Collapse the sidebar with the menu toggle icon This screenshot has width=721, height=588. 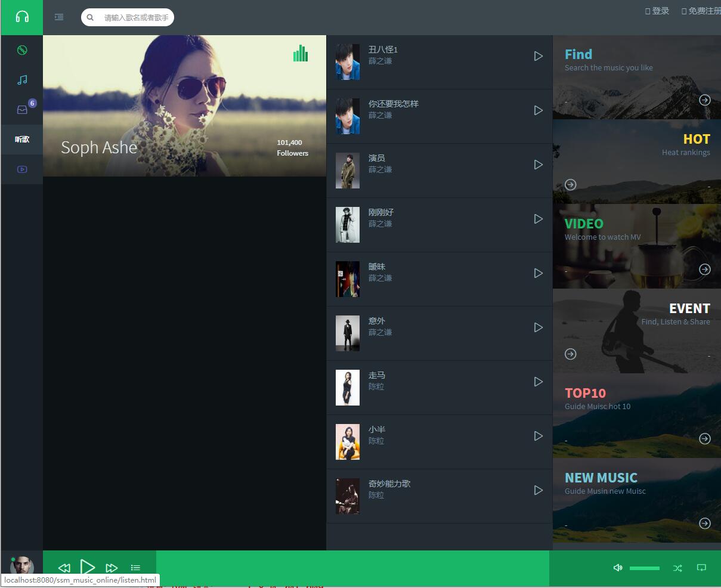[x=59, y=17]
